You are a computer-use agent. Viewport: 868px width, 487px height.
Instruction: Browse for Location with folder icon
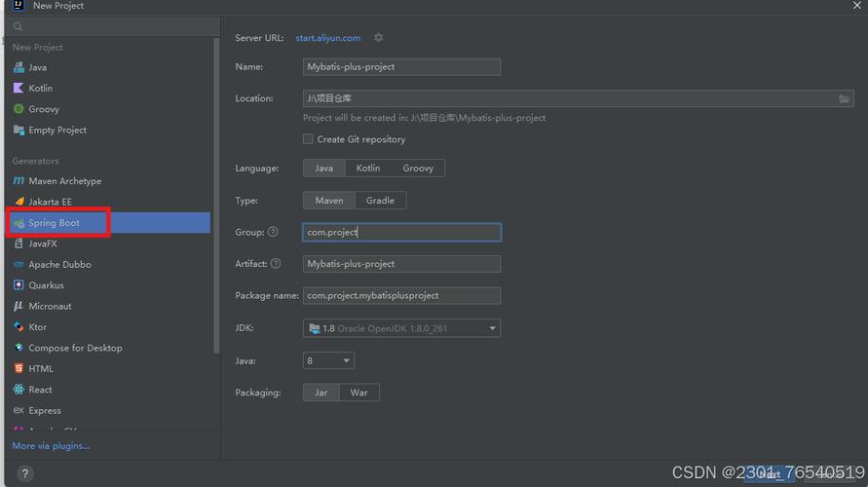[x=844, y=98]
